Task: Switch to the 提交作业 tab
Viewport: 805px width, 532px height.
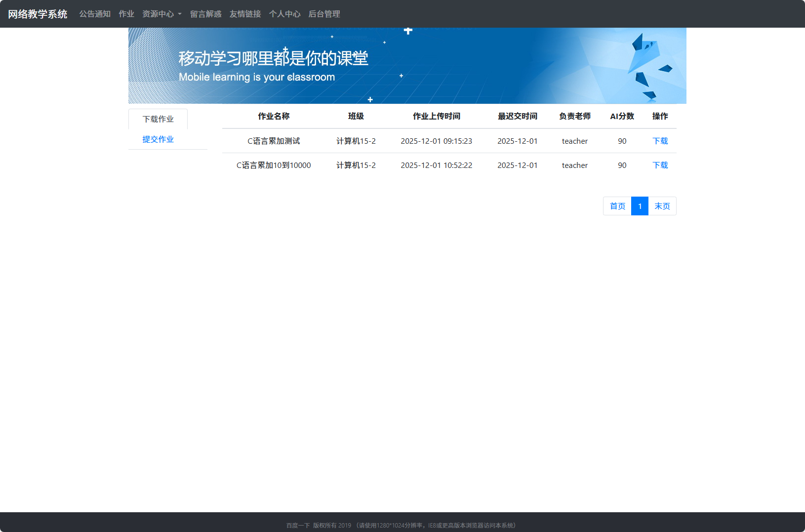Action: 158,139
